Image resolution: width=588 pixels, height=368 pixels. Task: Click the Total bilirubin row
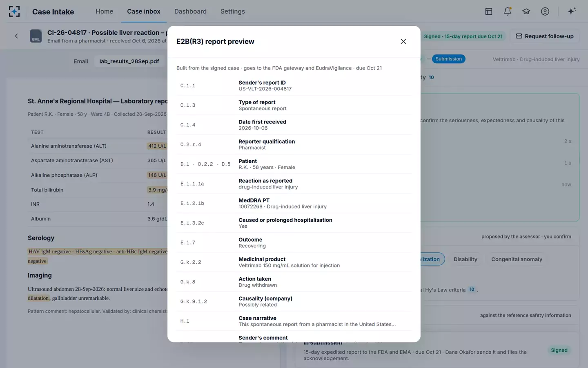98,190
